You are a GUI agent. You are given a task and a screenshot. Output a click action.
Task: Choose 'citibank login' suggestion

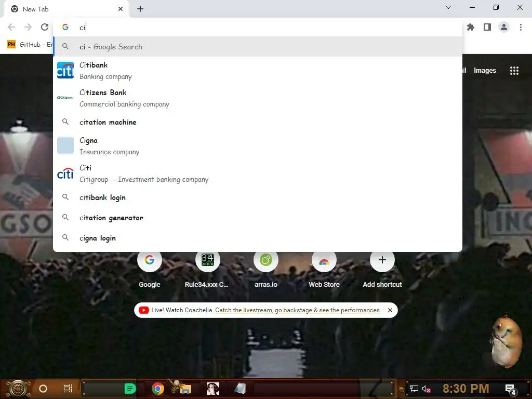tap(258, 197)
